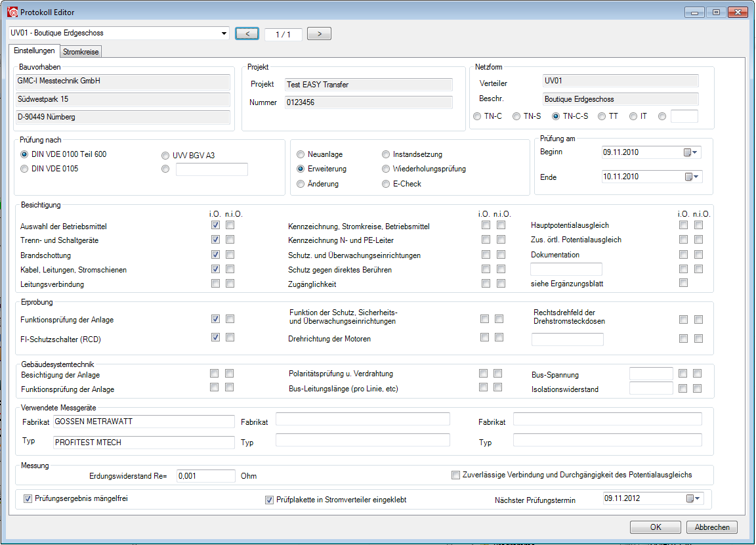Toggle Prüfungsergebnis mängelfrei checkbox
The image size is (756, 545).
tap(28, 498)
